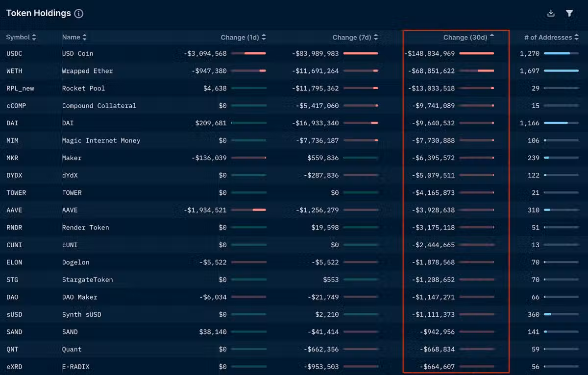The width and height of the screenshot is (588, 375).
Task: Click the WETH addresses count bar
Action: (x=561, y=71)
